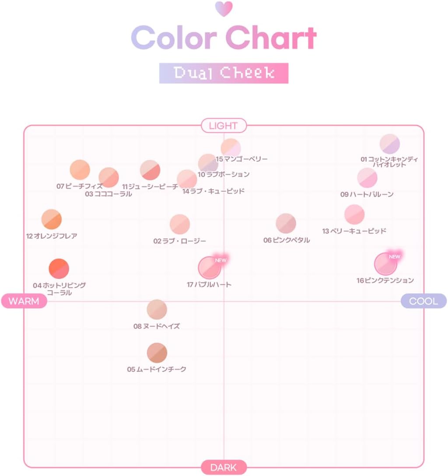
Task: Select the 13 ベリーキューピッド swatch
Action: click(354, 215)
